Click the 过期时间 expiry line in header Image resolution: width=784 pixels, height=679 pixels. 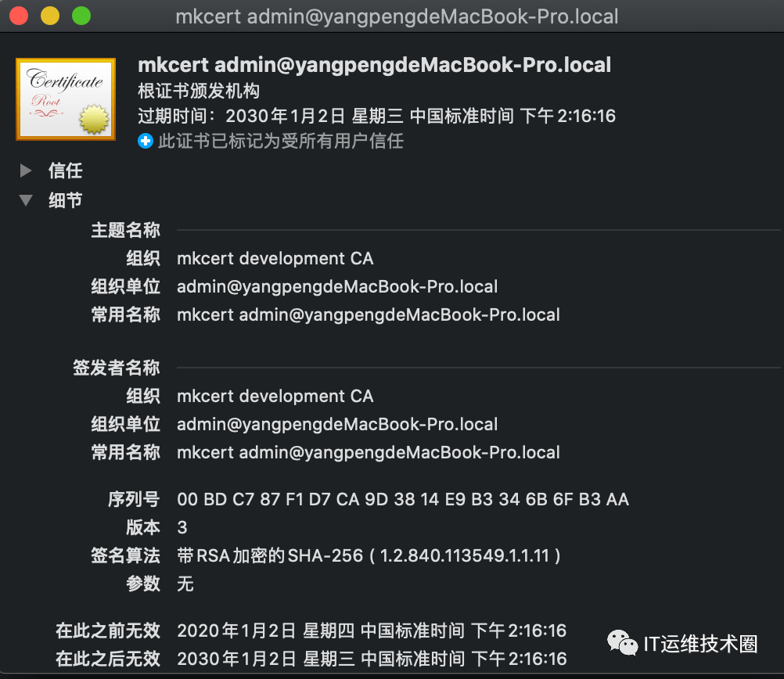(x=376, y=116)
